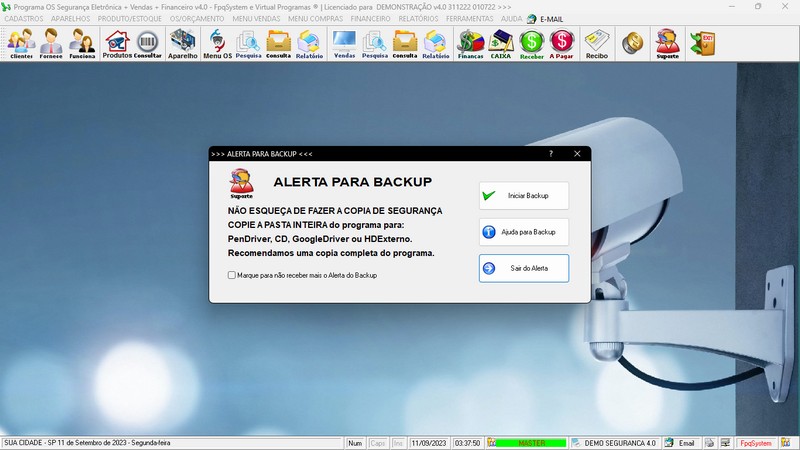
Task: Click the Num indicator in status bar
Action: coord(355,443)
